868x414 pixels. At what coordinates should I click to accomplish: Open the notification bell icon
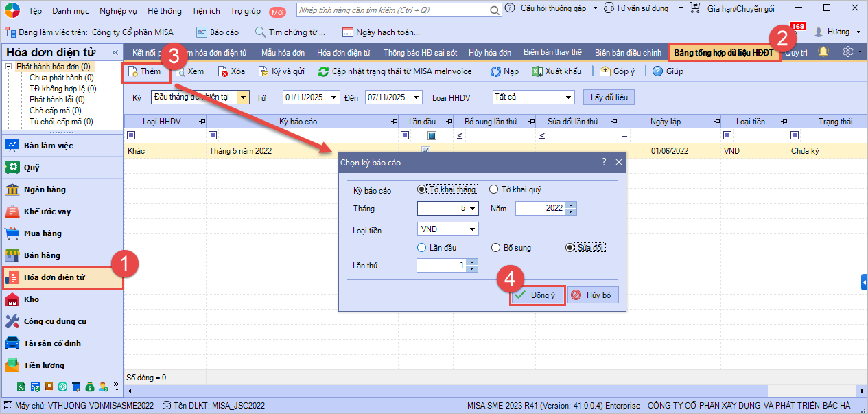tap(823, 52)
